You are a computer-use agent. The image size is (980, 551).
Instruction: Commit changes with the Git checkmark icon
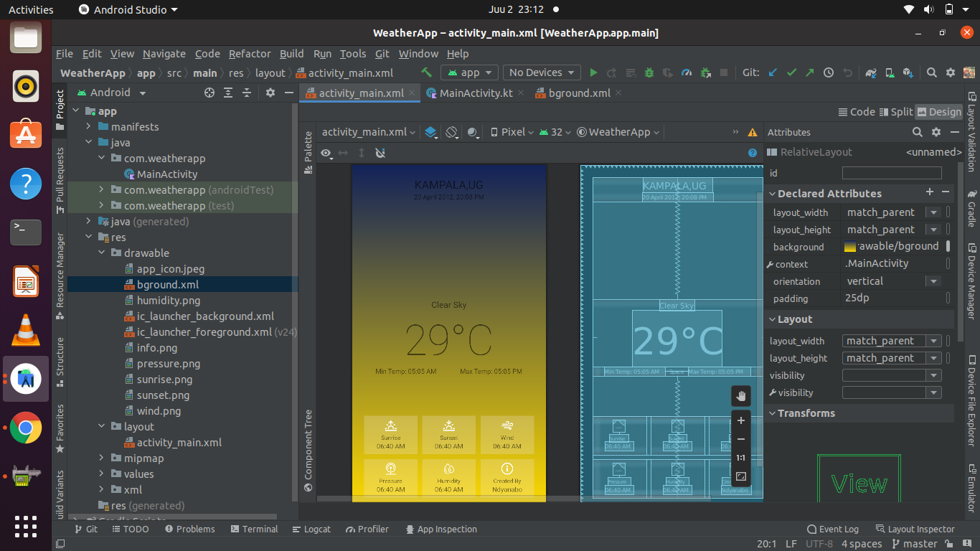[x=791, y=72]
